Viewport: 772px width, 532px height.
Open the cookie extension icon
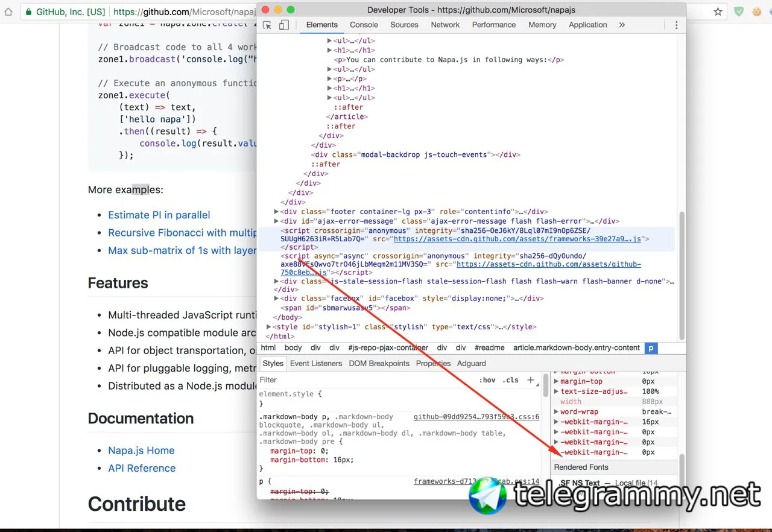pyautogui.click(x=757, y=11)
